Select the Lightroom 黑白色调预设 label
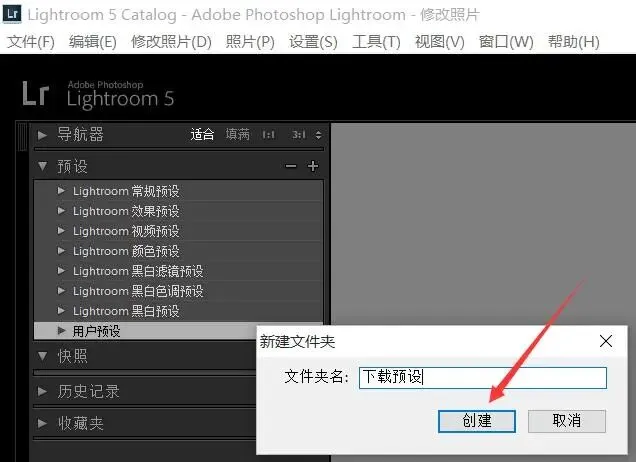The height and width of the screenshot is (462, 636). (138, 291)
